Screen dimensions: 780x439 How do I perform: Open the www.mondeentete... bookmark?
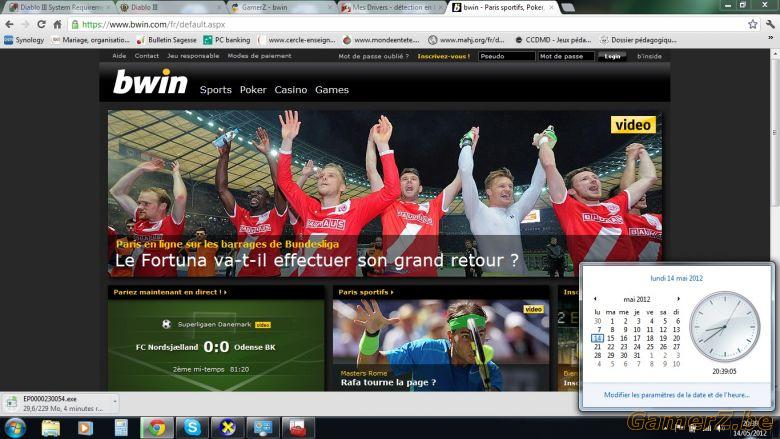click(381, 40)
